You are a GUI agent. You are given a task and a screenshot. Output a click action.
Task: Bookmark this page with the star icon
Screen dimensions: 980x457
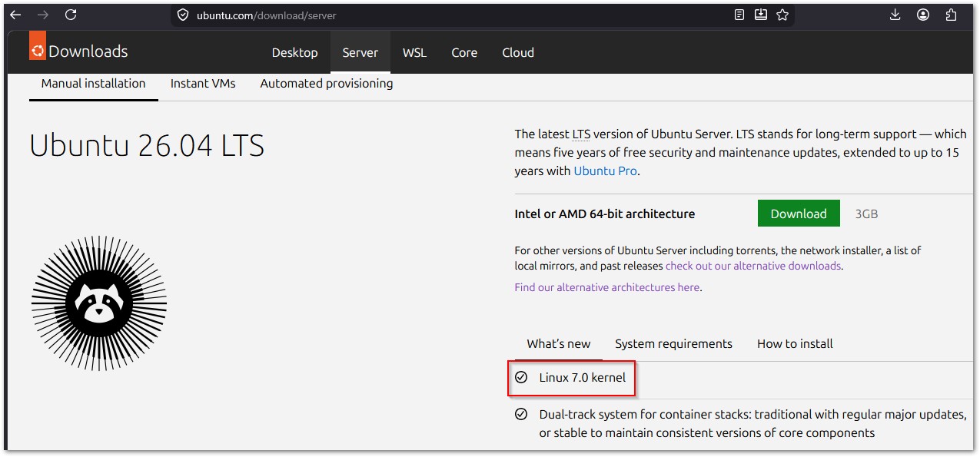pyautogui.click(x=782, y=15)
